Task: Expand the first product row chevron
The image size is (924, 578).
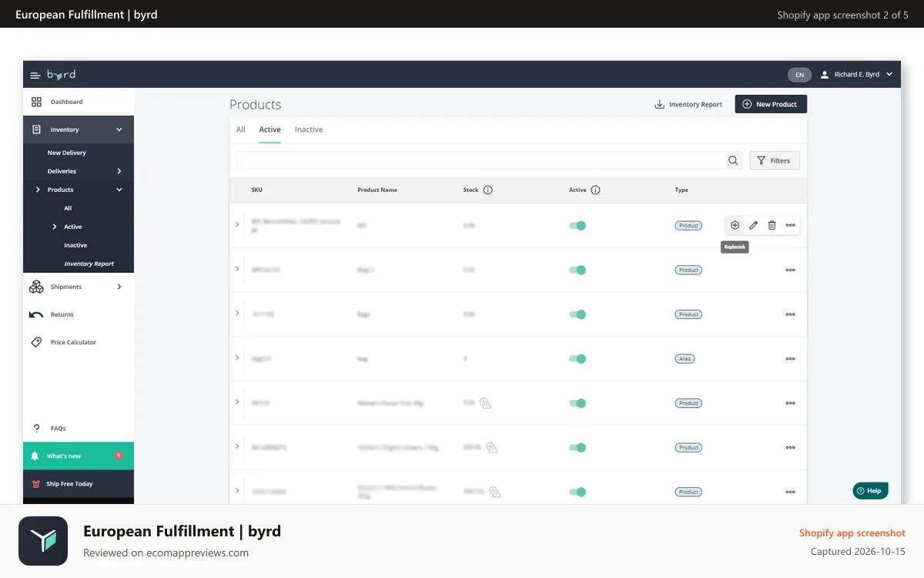Action: coord(237,224)
